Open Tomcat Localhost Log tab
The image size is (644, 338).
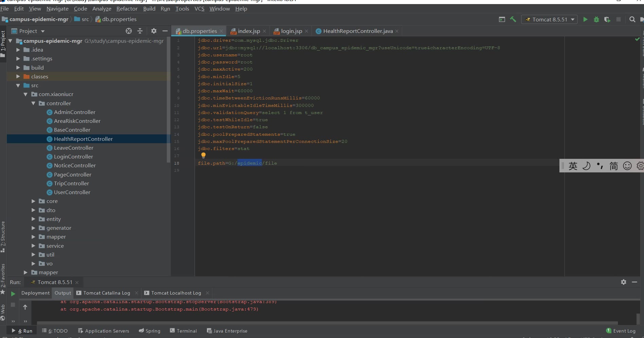(176, 293)
